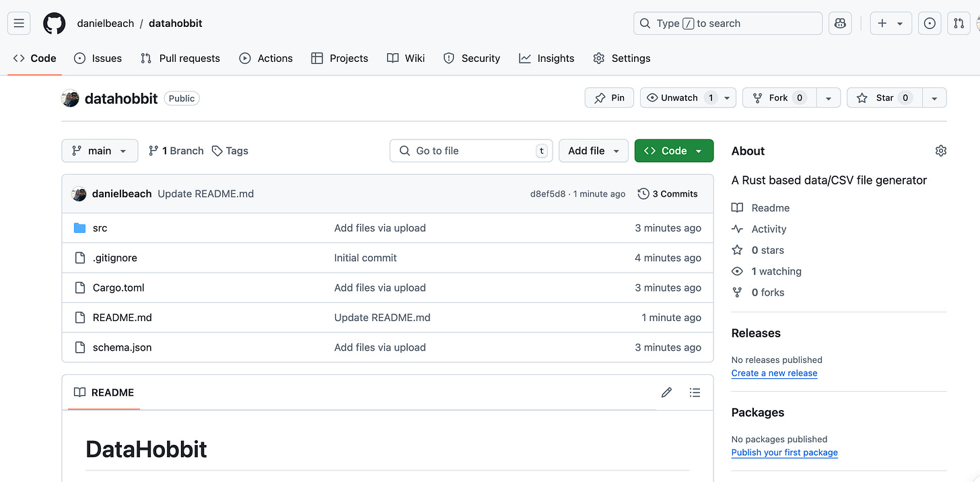The height and width of the screenshot is (482, 980).
Task: View the 1 Branch link
Action: point(176,151)
